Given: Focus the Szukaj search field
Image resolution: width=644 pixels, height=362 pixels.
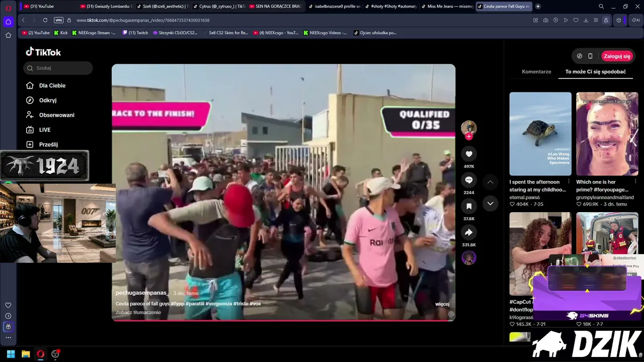Looking at the screenshot, I should pyautogui.click(x=58, y=68).
